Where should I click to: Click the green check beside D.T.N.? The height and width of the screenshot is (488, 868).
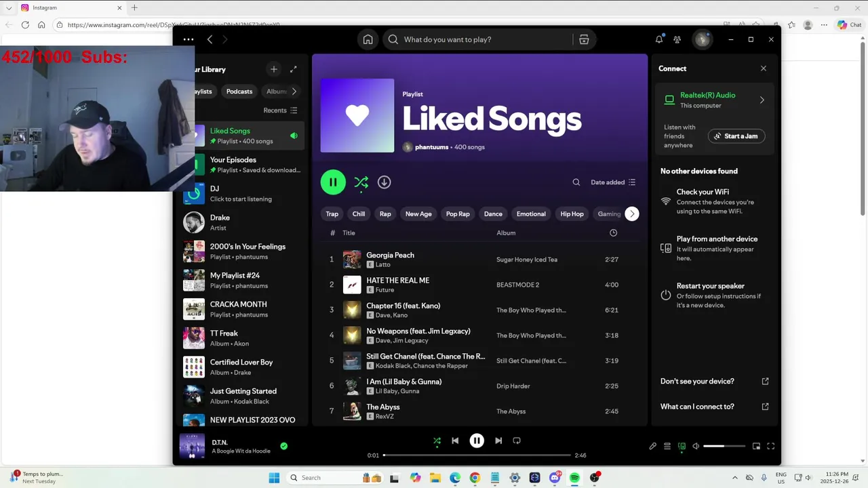coord(284,446)
